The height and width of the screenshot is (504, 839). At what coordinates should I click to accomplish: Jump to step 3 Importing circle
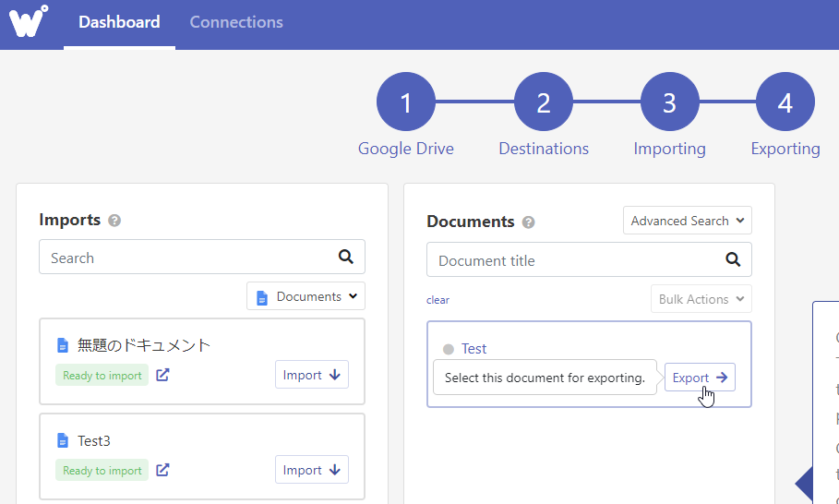click(x=669, y=102)
